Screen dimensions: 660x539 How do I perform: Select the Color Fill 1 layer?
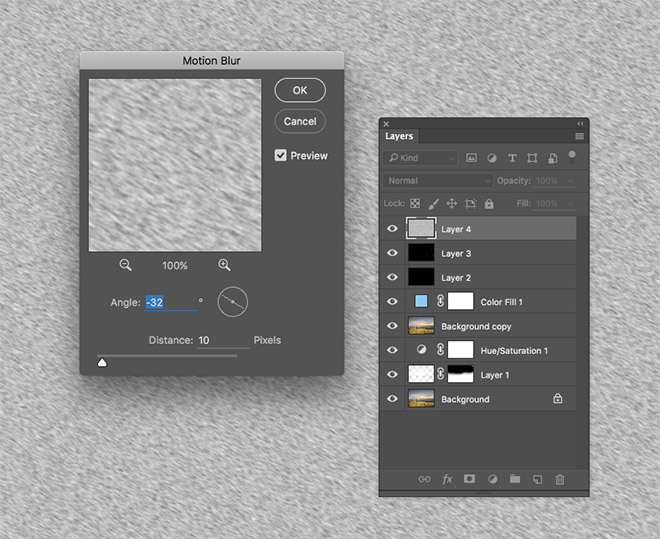pyautogui.click(x=501, y=302)
